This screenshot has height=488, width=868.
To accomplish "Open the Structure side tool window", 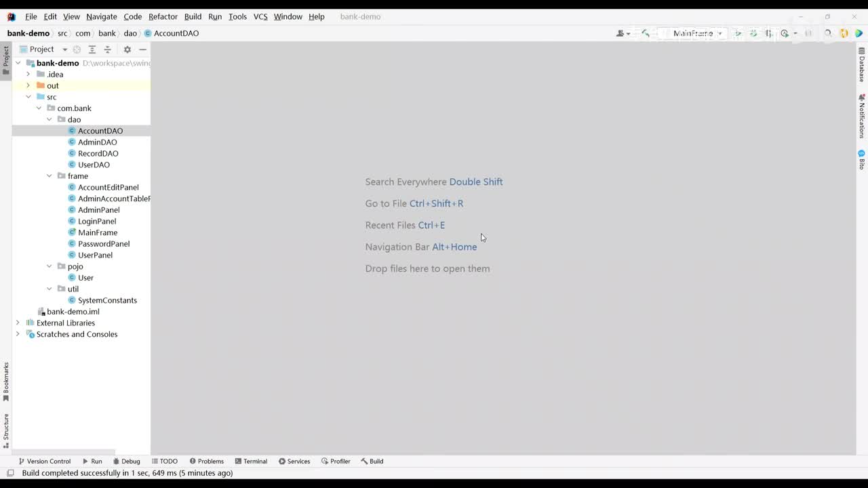I will (x=6, y=431).
